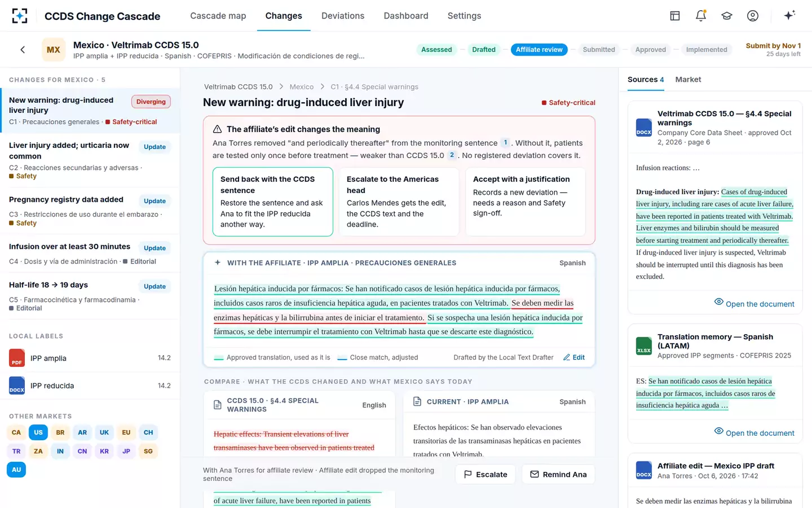Open the IPP amplia local label row

pyautogui.click(x=90, y=358)
